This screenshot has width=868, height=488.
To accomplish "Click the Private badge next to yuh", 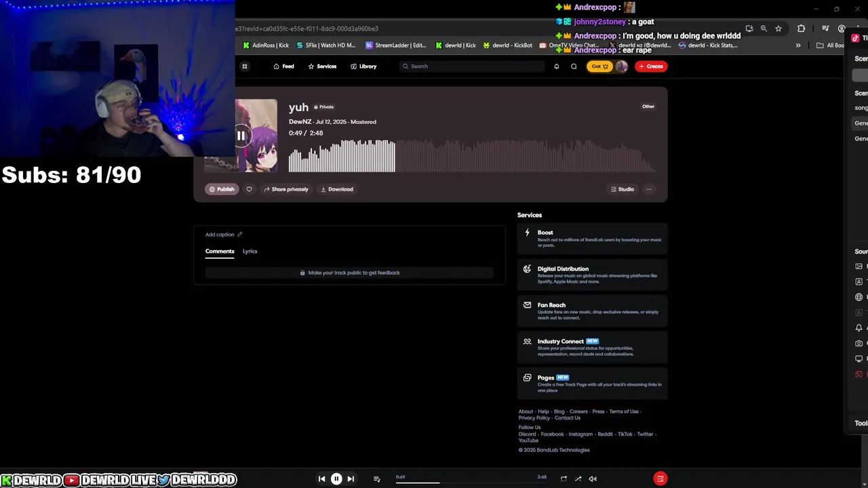I will coord(323,107).
